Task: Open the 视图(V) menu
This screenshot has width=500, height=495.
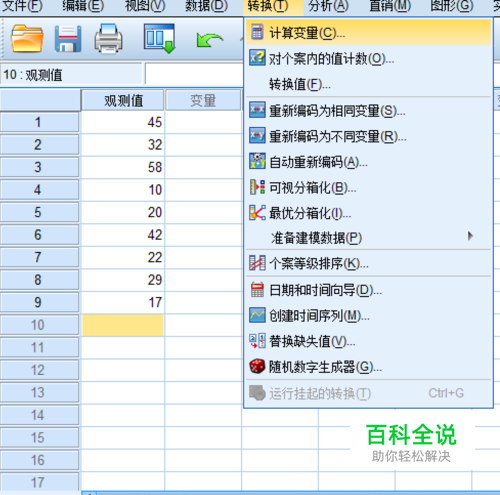Action: tap(145, 6)
